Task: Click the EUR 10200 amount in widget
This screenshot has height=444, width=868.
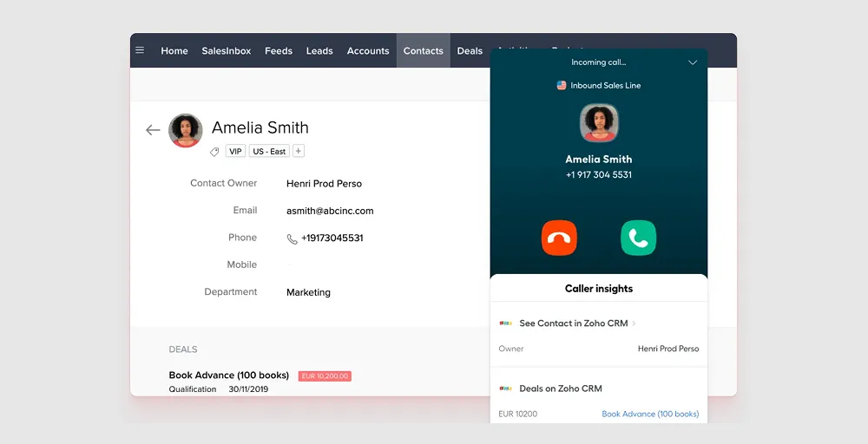Action: tap(518, 414)
